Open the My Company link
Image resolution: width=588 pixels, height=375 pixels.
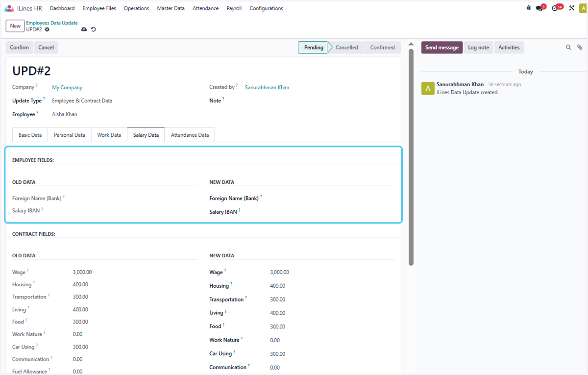[x=67, y=88]
